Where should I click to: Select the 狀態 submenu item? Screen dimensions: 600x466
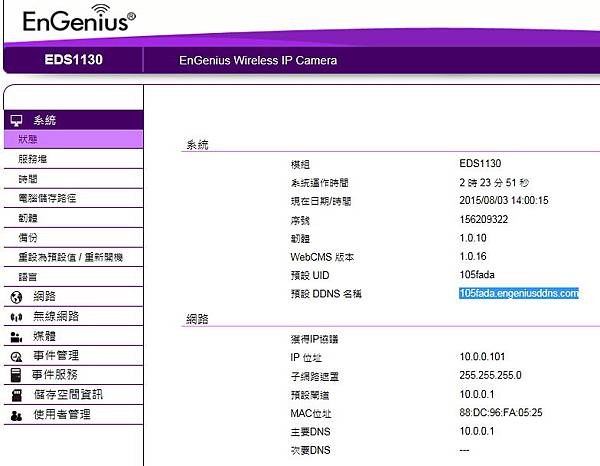pos(73,139)
